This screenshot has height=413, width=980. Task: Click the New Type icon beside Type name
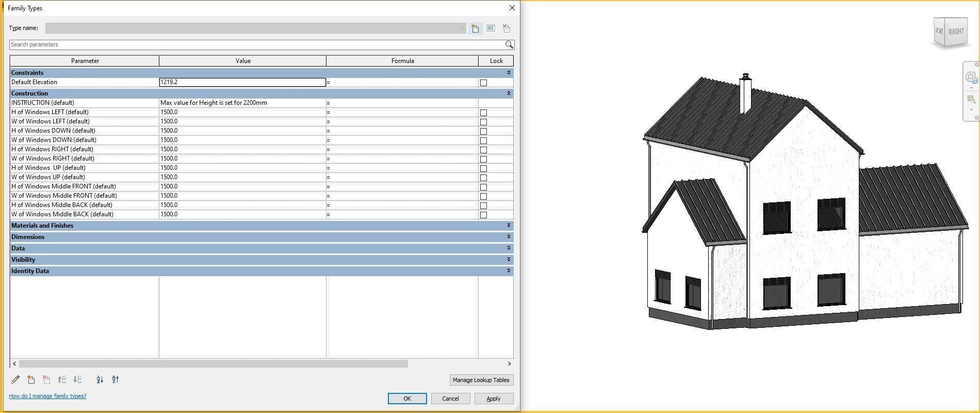point(475,28)
